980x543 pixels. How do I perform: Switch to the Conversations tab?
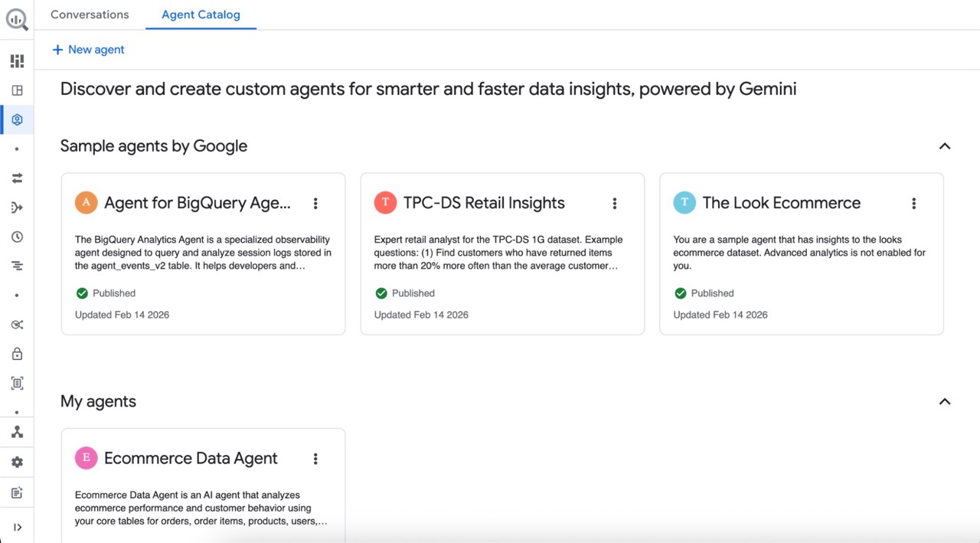coord(90,15)
